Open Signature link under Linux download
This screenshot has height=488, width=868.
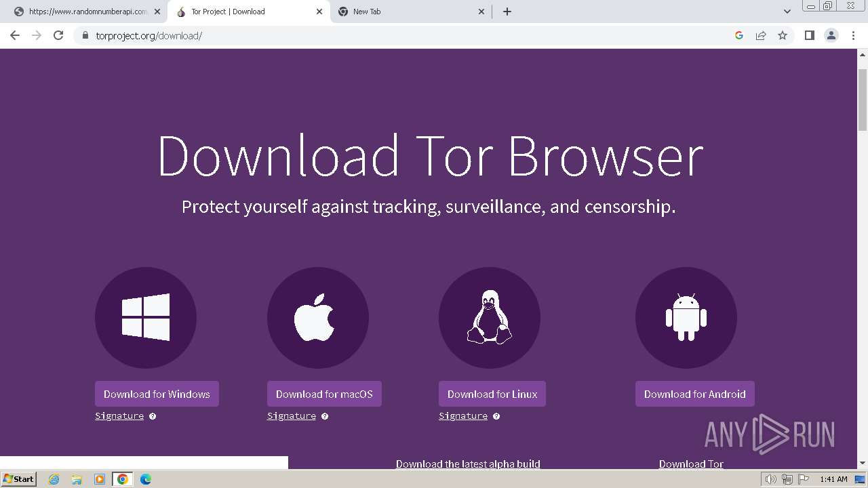tap(463, 416)
